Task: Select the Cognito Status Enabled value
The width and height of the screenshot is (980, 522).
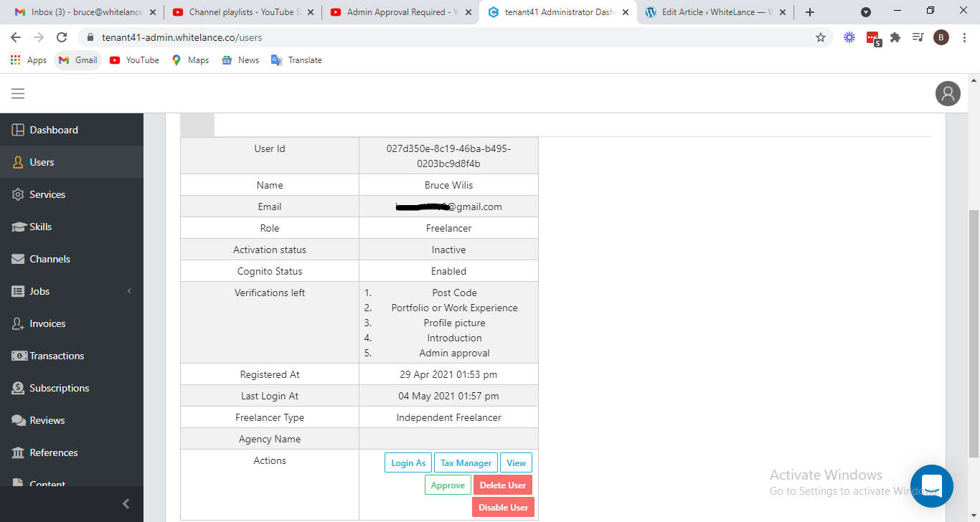Action: click(448, 271)
